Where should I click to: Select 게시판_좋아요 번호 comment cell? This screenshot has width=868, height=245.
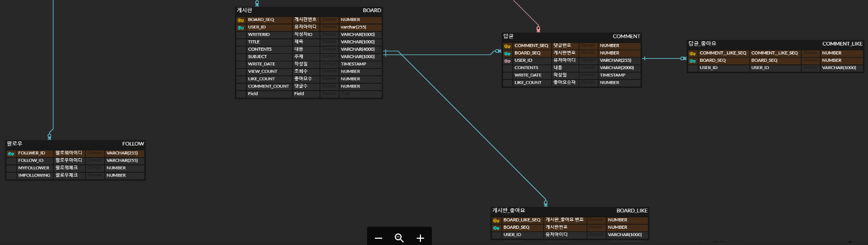click(x=565, y=220)
